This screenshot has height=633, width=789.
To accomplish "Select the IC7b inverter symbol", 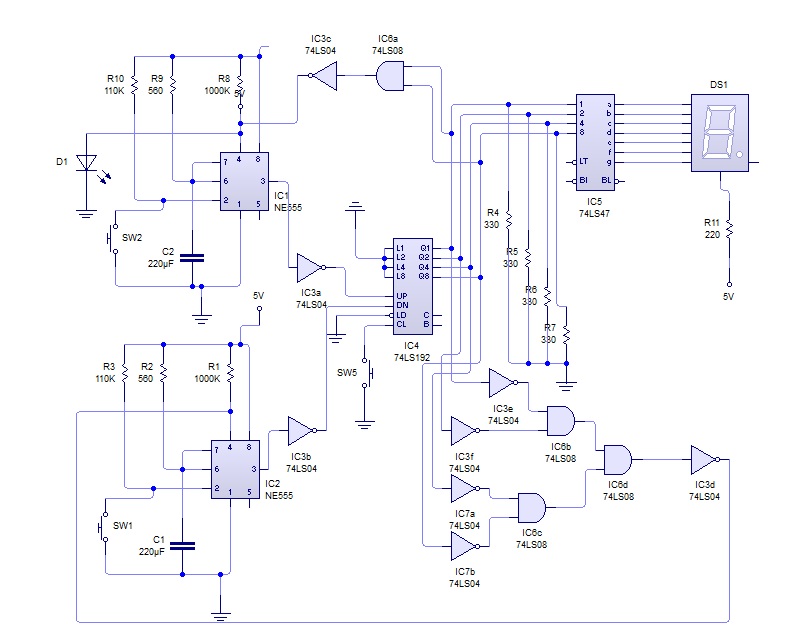I will click(x=465, y=546).
